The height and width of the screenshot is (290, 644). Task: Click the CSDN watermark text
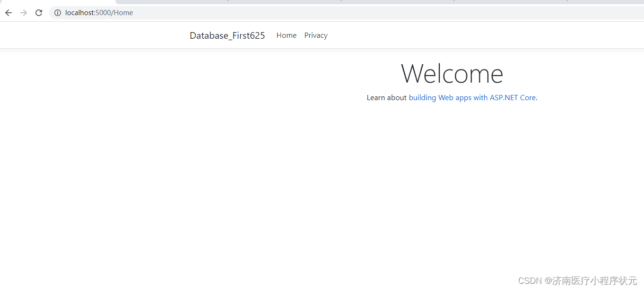[x=577, y=281]
